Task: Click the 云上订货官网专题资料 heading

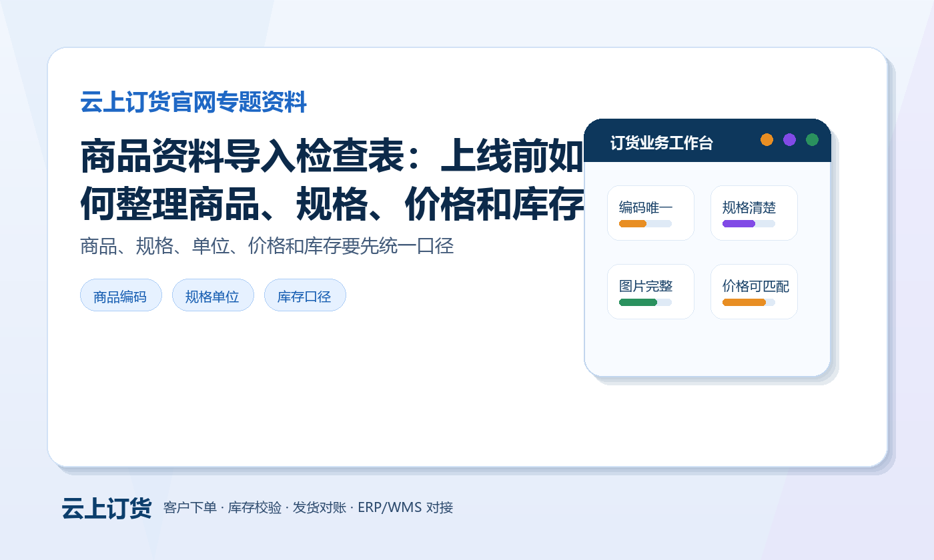Action: click(193, 103)
